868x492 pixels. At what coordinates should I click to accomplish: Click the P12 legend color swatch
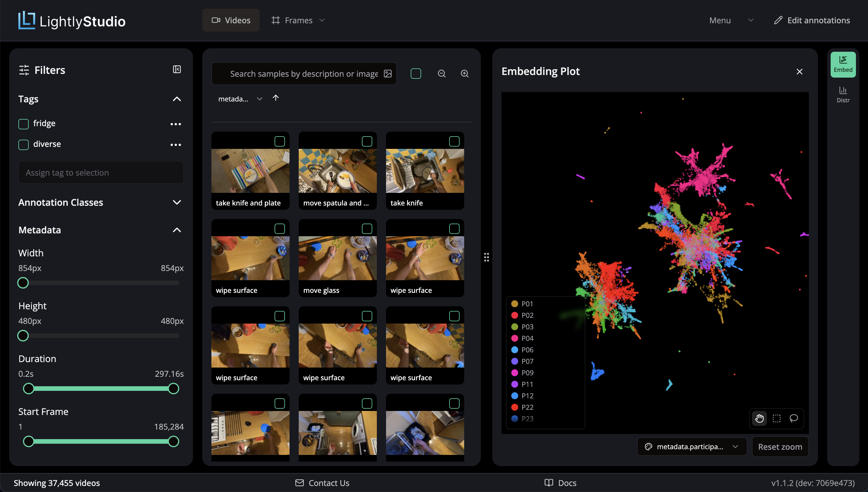514,396
